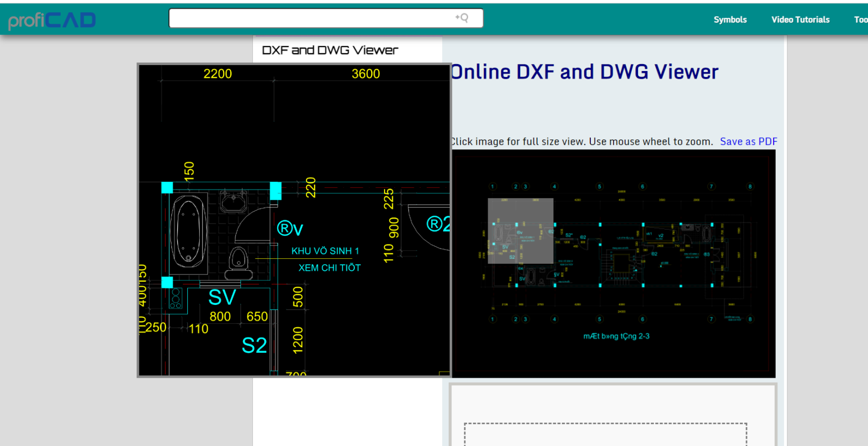Click the bathtub symbol in the zoomed drawing
The width and height of the screenshot is (868, 446).
click(188, 232)
